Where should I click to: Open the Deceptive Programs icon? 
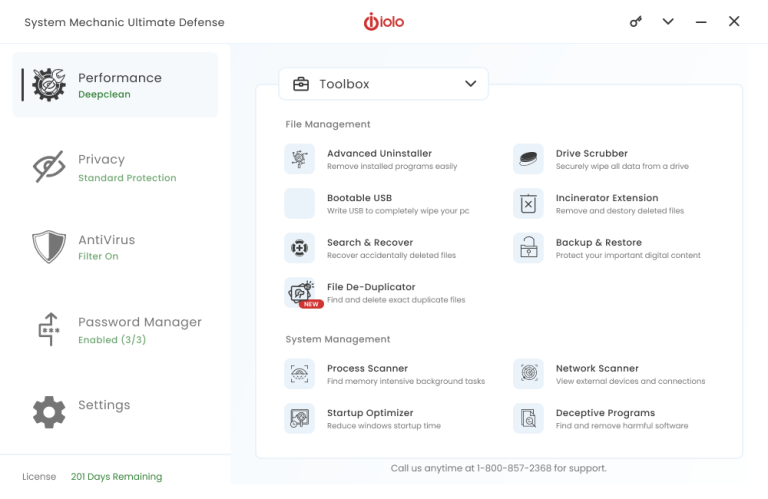click(528, 418)
